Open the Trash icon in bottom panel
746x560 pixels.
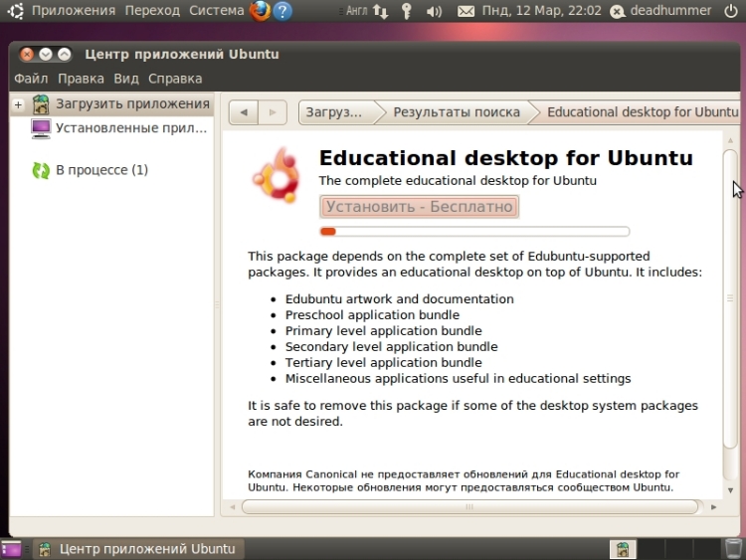(732, 548)
